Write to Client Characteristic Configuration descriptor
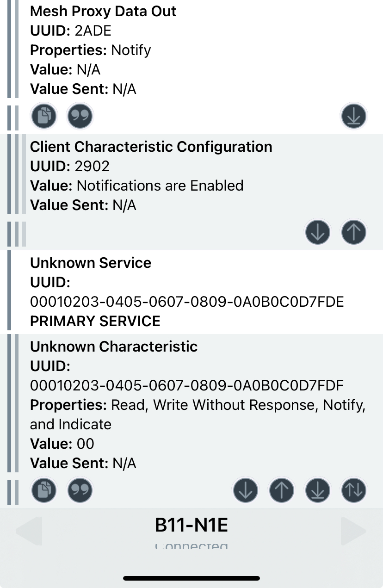This screenshot has height=588, width=383. pyautogui.click(x=354, y=232)
